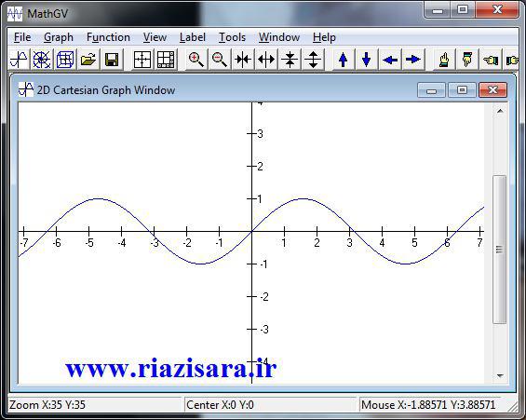Maximize the 2D Cartesian Graph Window
The height and width of the screenshot is (420, 526).
coord(462,90)
